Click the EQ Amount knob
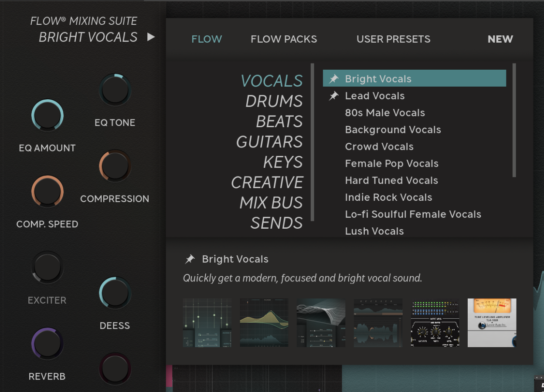The height and width of the screenshot is (392, 544). coord(47,116)
